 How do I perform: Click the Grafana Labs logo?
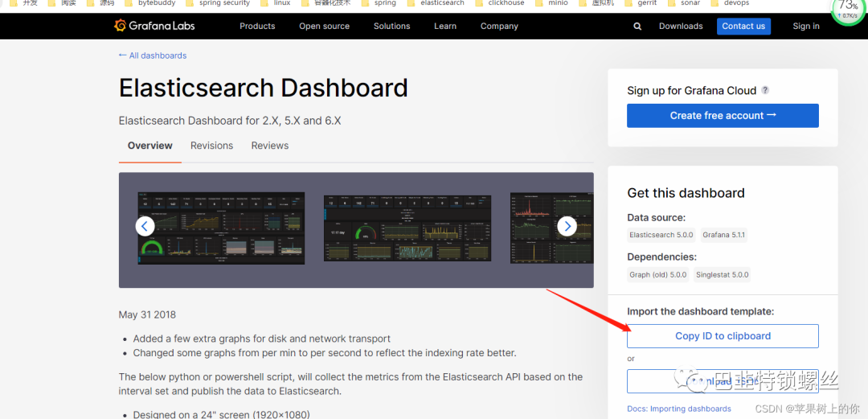point(154,26)
